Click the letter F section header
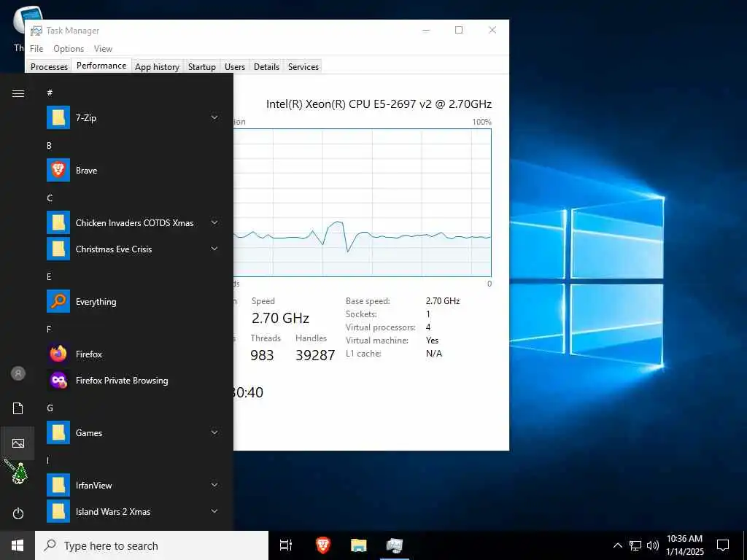This screenshot has width=747, height=560. tap(49, 329)
